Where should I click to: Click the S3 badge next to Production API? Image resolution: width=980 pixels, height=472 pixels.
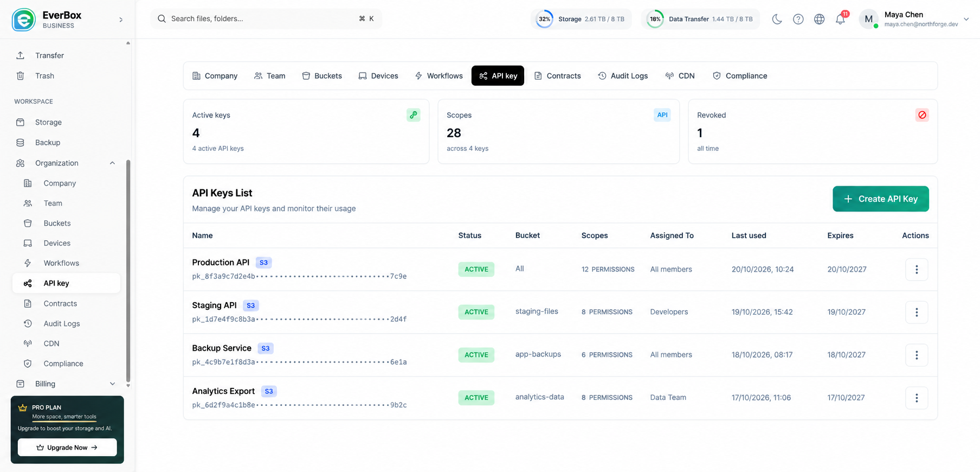[263, 263]
